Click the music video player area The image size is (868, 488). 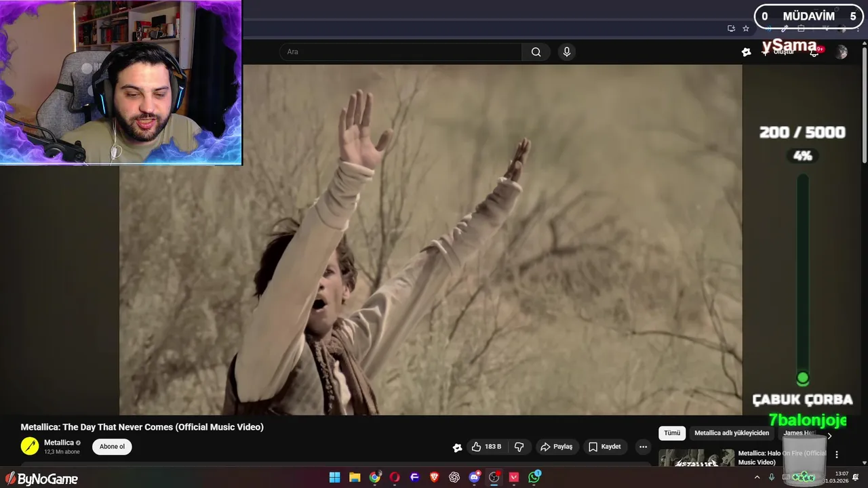[431, 239]
